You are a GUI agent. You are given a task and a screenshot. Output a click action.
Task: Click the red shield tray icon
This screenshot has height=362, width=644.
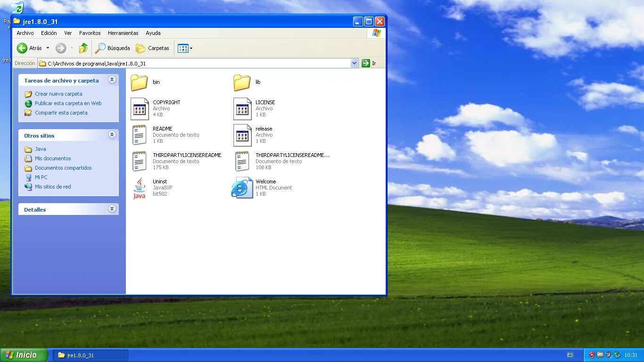point(592,355)
